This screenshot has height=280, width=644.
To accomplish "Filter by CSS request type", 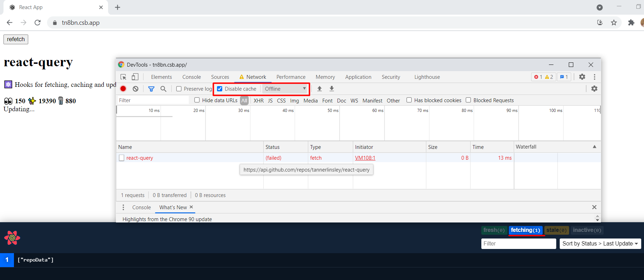I will 281,100.
